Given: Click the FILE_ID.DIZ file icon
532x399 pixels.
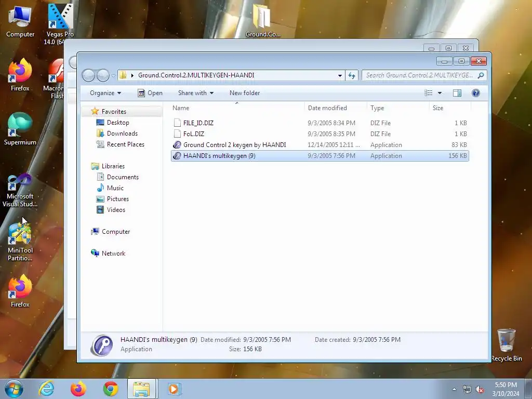Looking at the screenshot, I should (177, 123).
